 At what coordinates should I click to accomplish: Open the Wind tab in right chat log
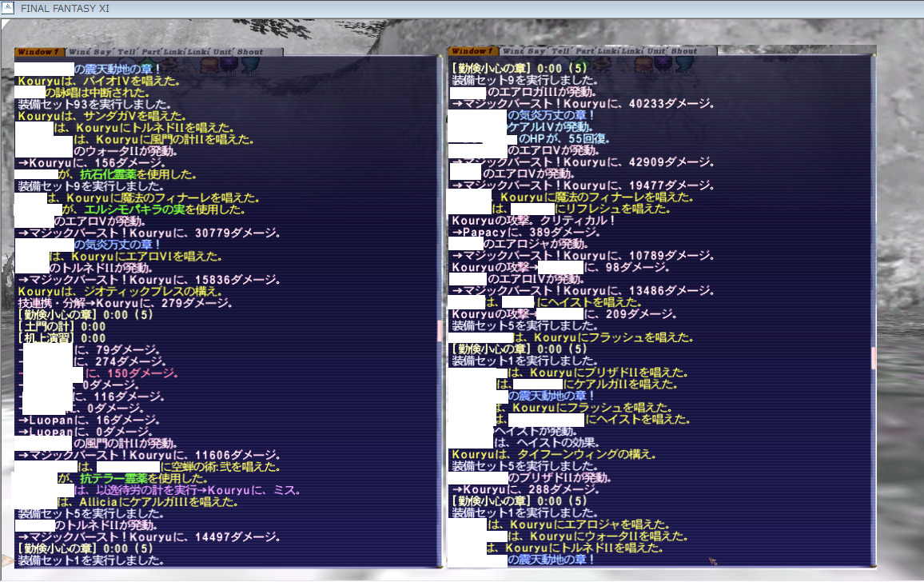[512, 51]
